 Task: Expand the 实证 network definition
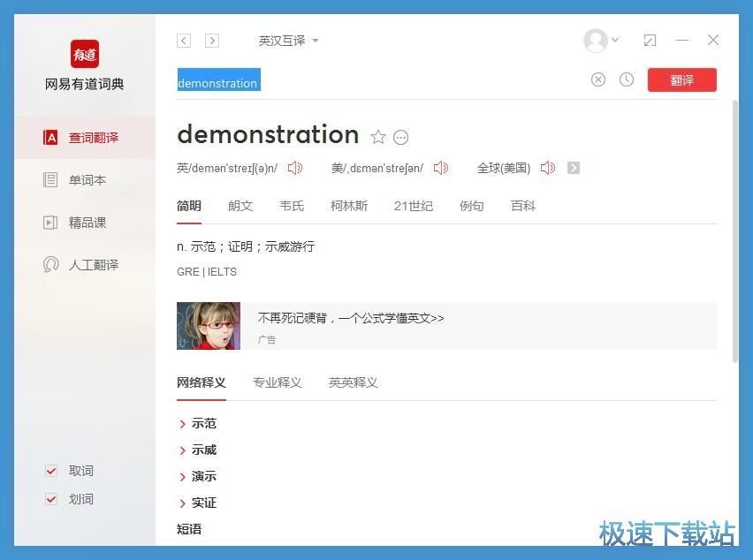pos(198,503)
